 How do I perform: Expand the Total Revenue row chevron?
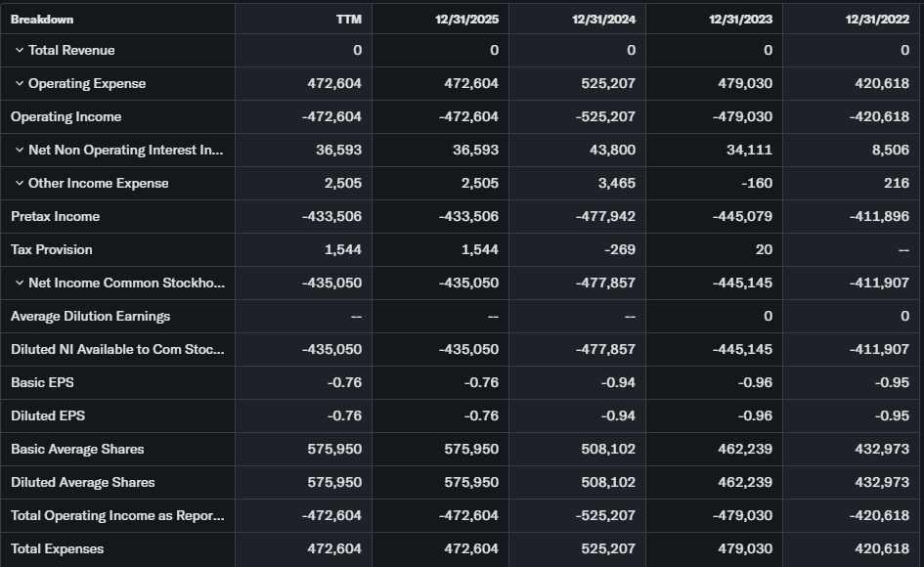click(20, 51)
